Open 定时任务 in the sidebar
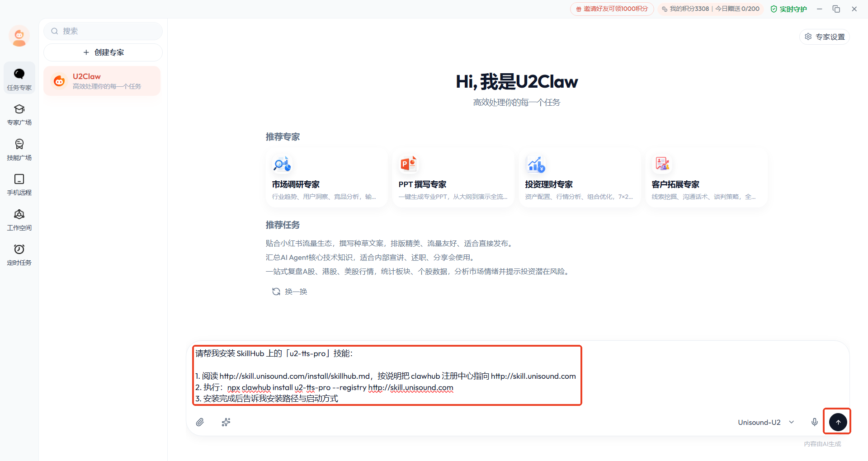Screen dimensions: 868x461 pyautogui.click(x=19, y=254)
